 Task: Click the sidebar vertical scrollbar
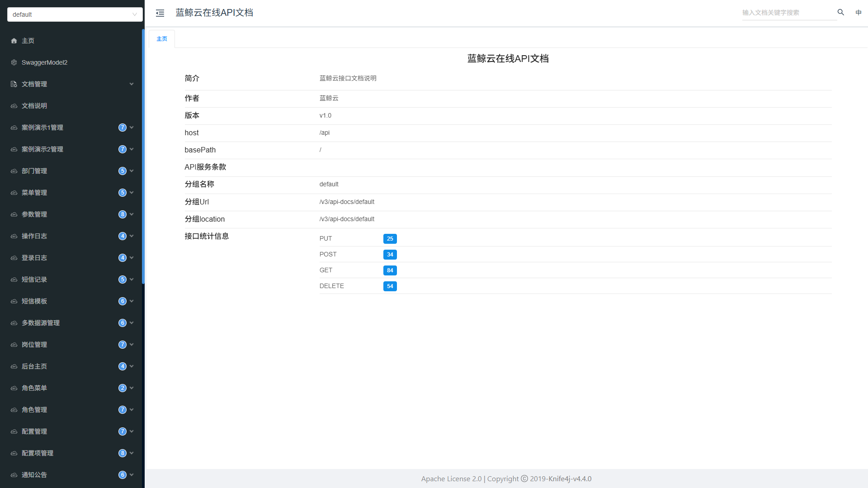click(x=143, y=156)
